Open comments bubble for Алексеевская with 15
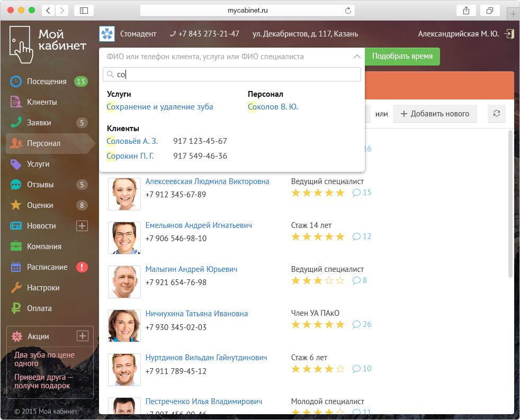520x420 pixels. [362, 193]
